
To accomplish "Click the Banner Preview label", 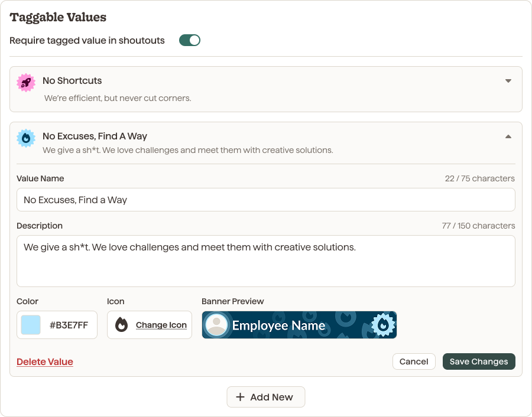I will (233, 301).
